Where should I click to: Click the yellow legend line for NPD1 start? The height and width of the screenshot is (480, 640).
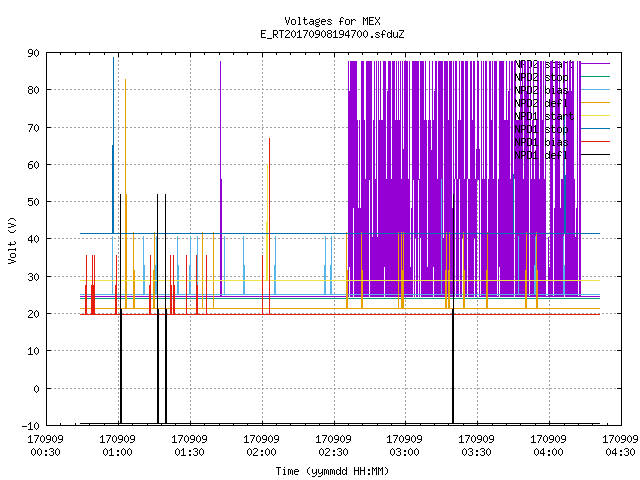[595, 116]
